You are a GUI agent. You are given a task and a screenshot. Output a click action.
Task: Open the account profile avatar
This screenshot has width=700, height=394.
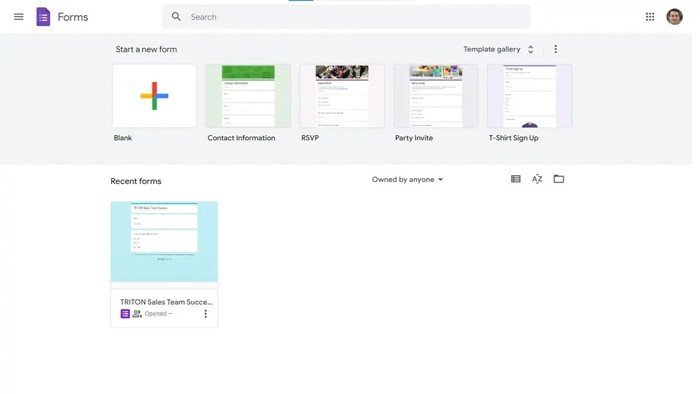[x=675, y=17]
